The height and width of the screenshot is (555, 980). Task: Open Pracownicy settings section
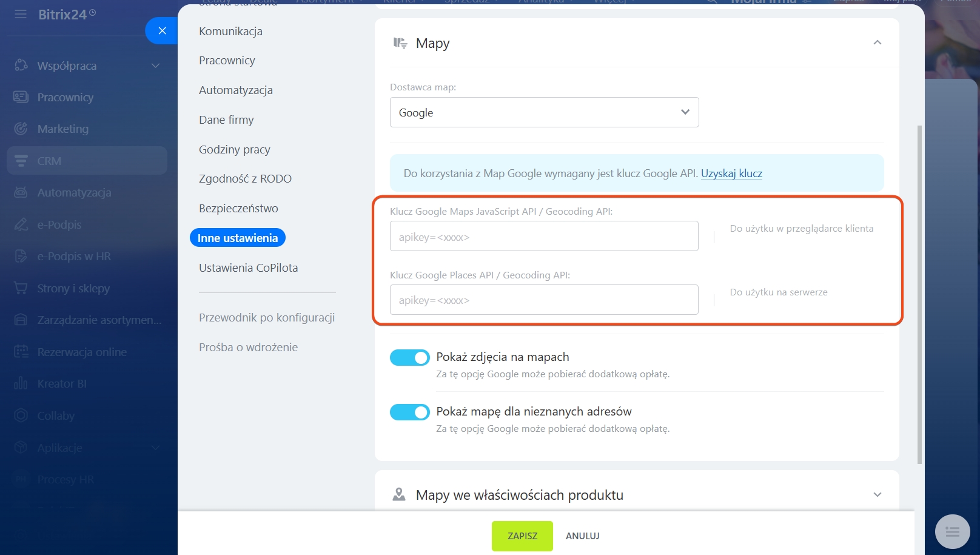click(227, 61)
